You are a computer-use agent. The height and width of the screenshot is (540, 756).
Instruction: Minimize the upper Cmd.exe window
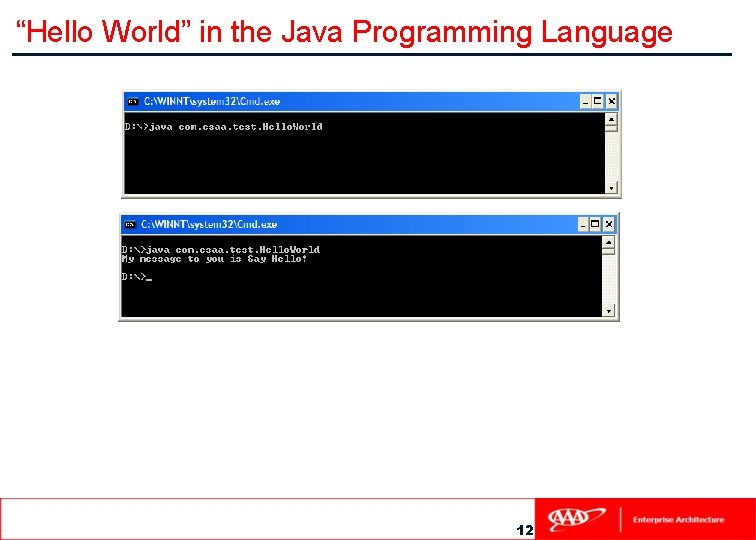585,102
